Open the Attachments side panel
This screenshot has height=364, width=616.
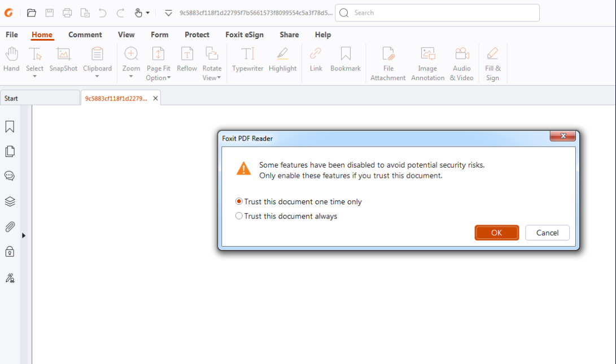10,226
